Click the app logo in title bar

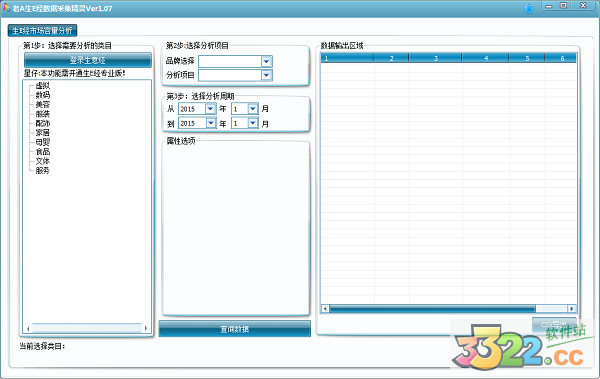(x=6, y=7)
